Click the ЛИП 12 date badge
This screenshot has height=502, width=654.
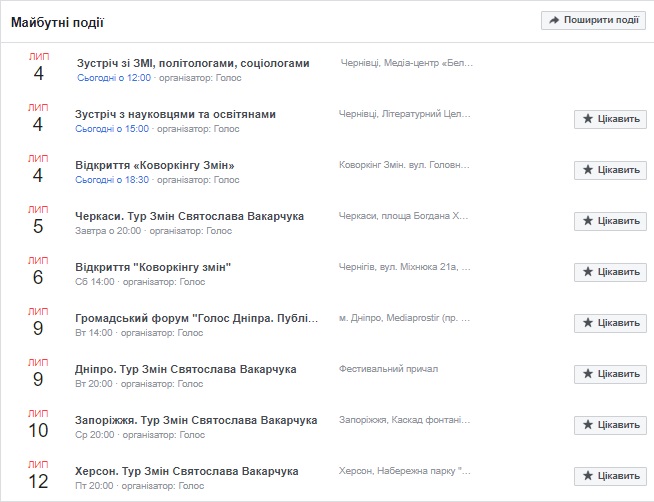(38, 474)
